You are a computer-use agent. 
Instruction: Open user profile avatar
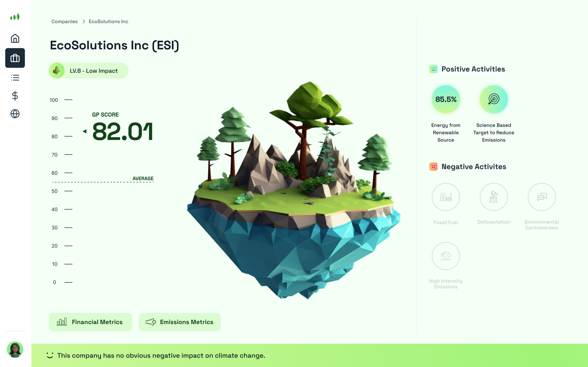click(15, 350)
